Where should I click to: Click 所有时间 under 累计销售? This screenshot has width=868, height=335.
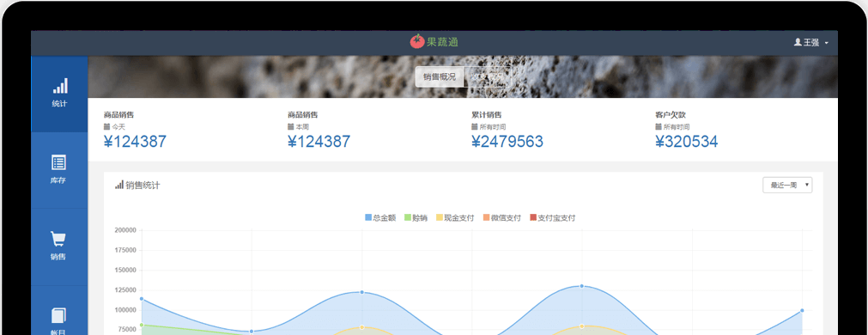493,127
